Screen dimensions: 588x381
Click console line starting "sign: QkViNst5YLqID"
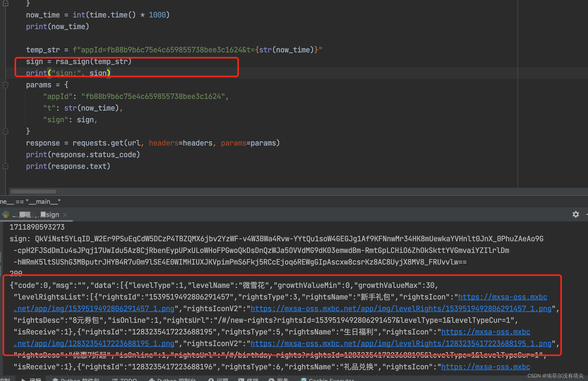click(277, 239)
